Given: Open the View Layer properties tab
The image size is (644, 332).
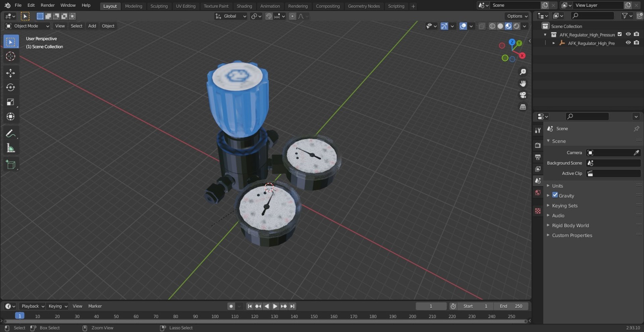Looking at the screenshot, I should [x=538, y=169].
